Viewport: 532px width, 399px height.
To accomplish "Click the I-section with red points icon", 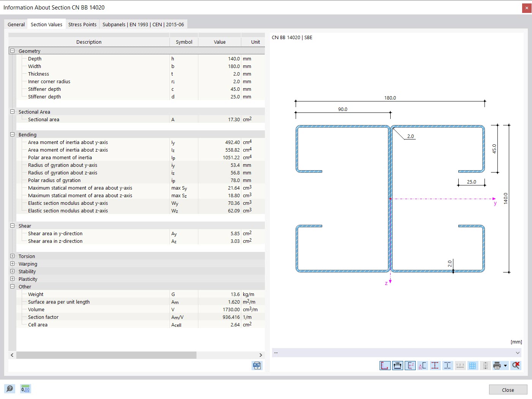I will coord(435,366).
